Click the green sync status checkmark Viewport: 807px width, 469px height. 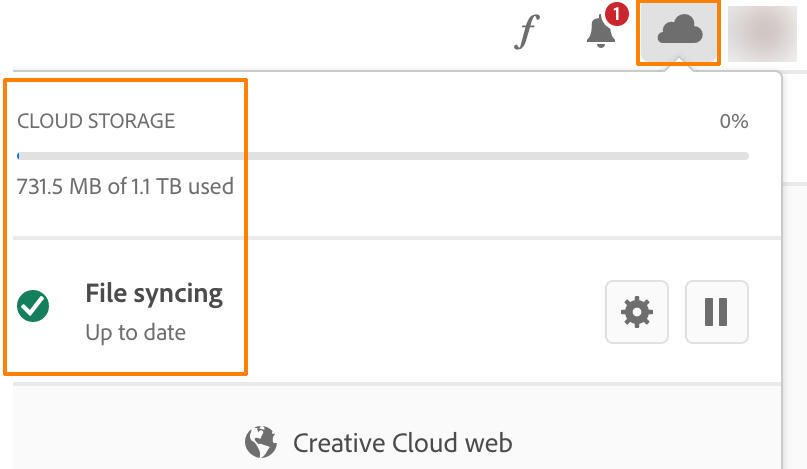[33, 306]
